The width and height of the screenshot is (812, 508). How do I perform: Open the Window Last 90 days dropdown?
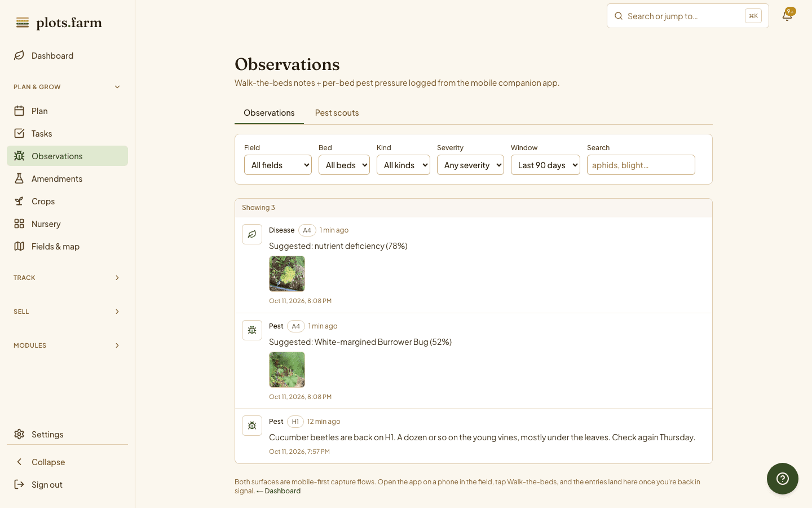[x=545, y=165]
